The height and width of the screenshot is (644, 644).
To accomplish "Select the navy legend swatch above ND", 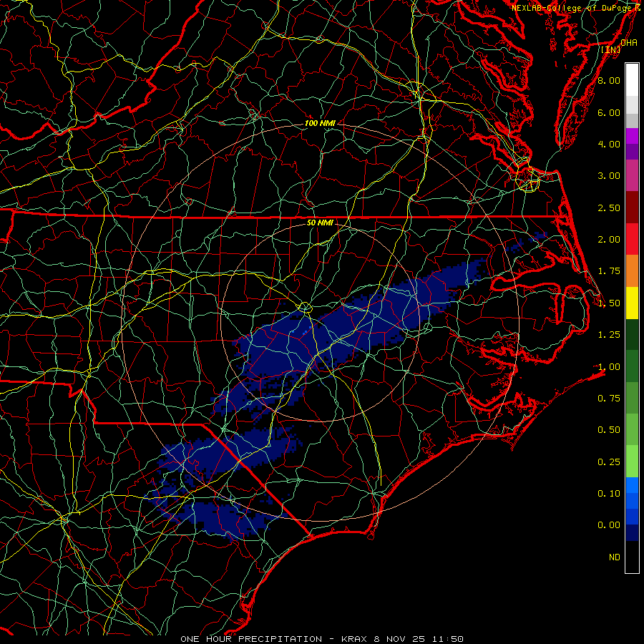I will pos(632,532).
